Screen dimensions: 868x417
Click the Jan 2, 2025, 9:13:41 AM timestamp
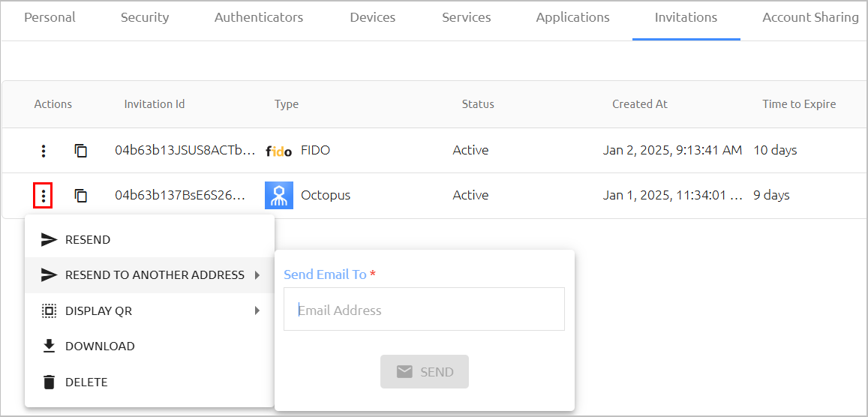673,151
